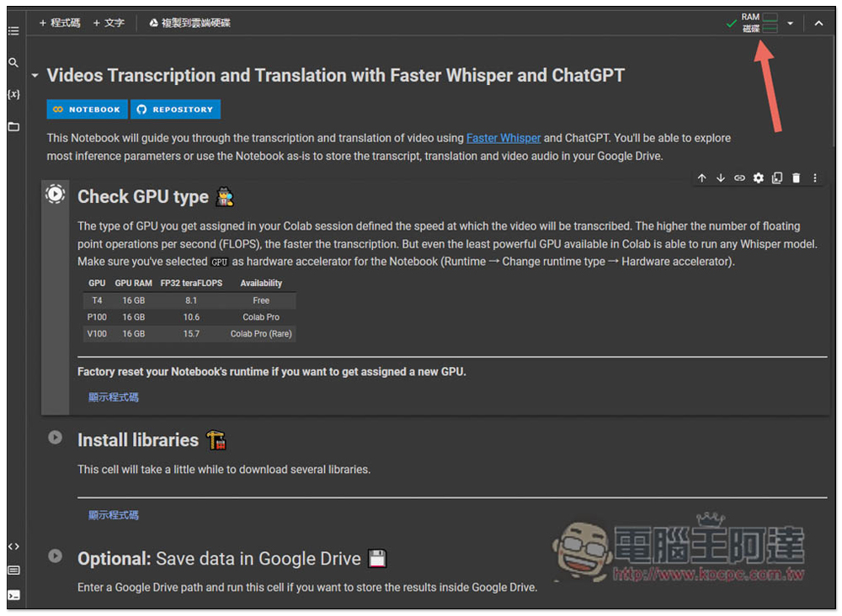Click the Check GPU type heading
The width and height of the screenshot is (842, 616).
[143, 196]
